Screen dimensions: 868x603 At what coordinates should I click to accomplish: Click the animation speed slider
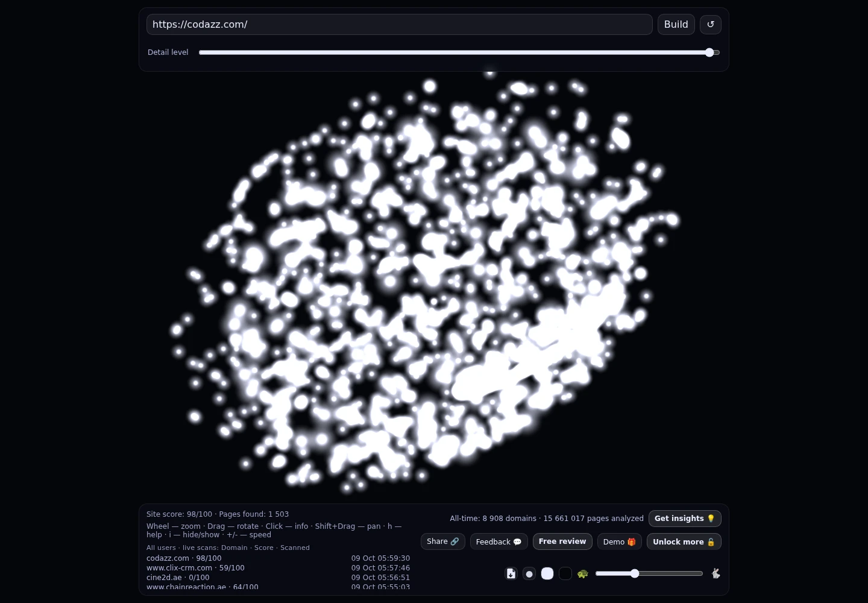tap(649, 573)
